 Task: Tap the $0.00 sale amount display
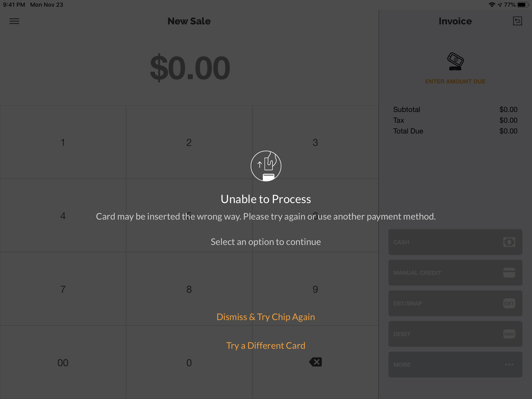pos(190,68)
